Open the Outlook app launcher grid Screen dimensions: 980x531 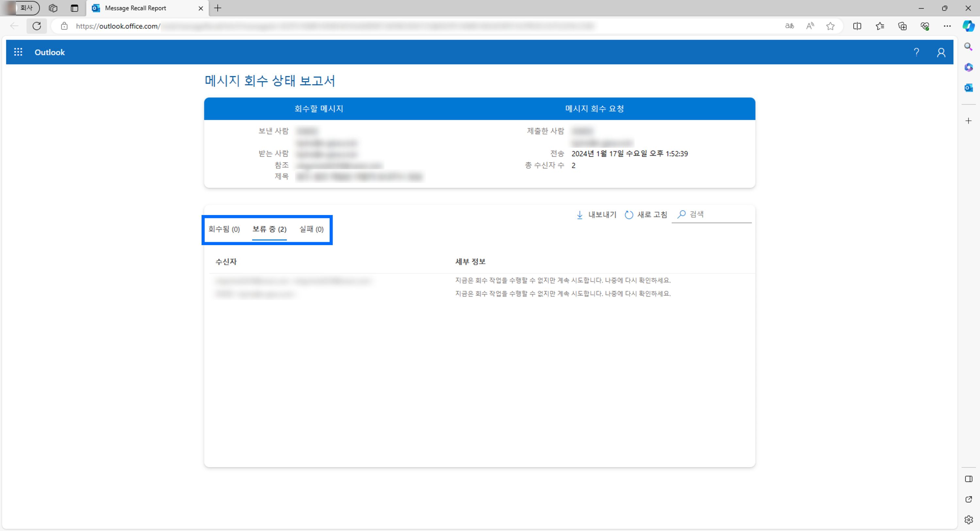coord(18,52)
